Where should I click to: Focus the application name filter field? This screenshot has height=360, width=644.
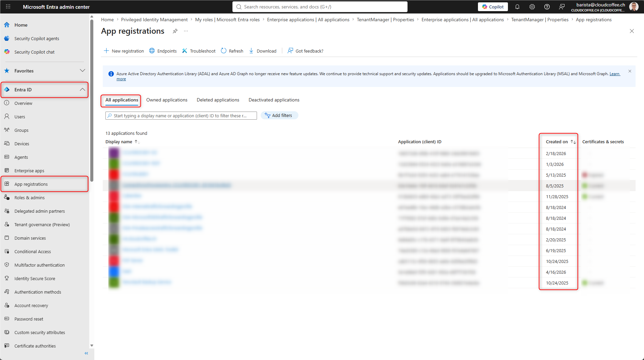pos(181,116)
